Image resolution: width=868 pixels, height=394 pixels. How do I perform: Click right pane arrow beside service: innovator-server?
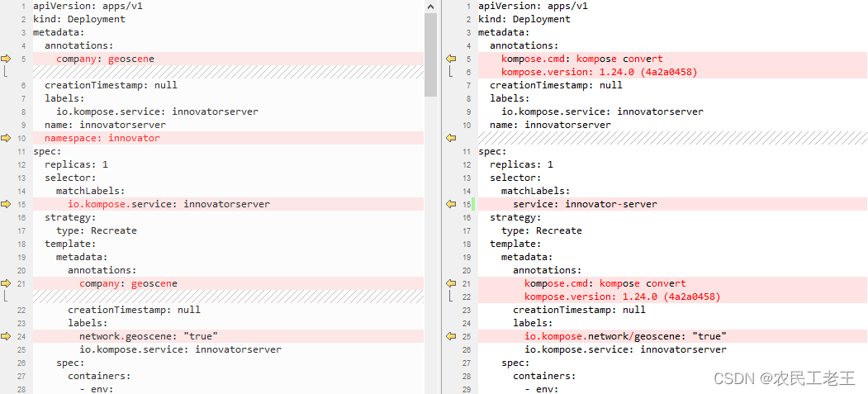pyautogui.click(x=451, y=204)
